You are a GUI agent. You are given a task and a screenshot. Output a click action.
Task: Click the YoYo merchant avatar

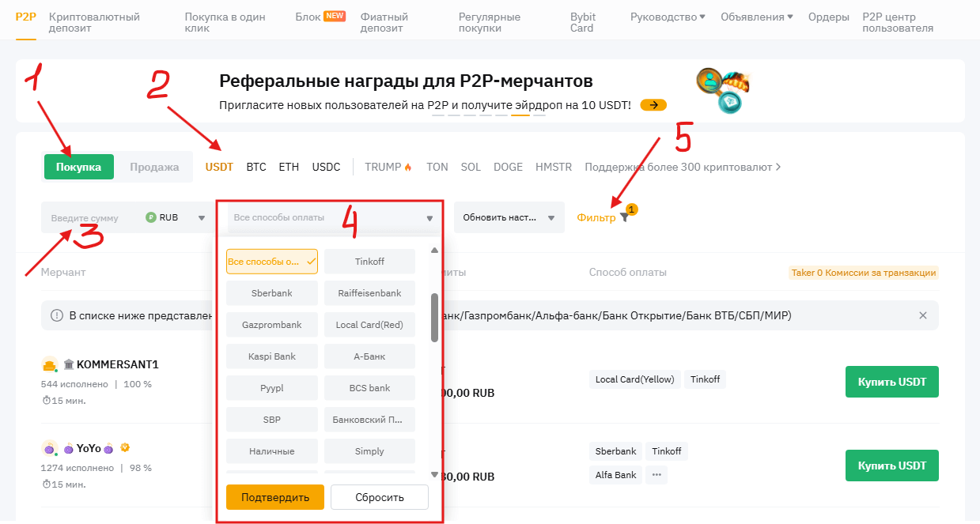(50, 448)
